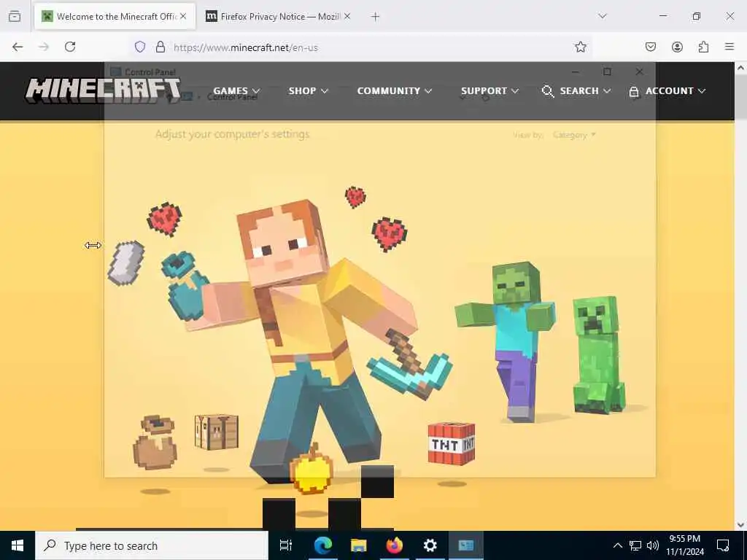Expand the SUPPORT menu

click(489, 91)
